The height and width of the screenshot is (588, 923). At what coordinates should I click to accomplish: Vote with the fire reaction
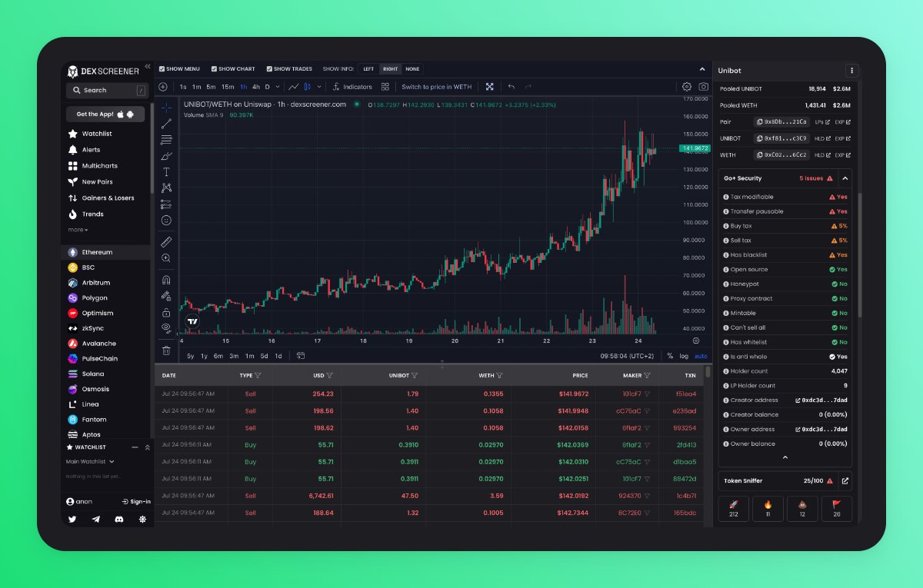768,510
